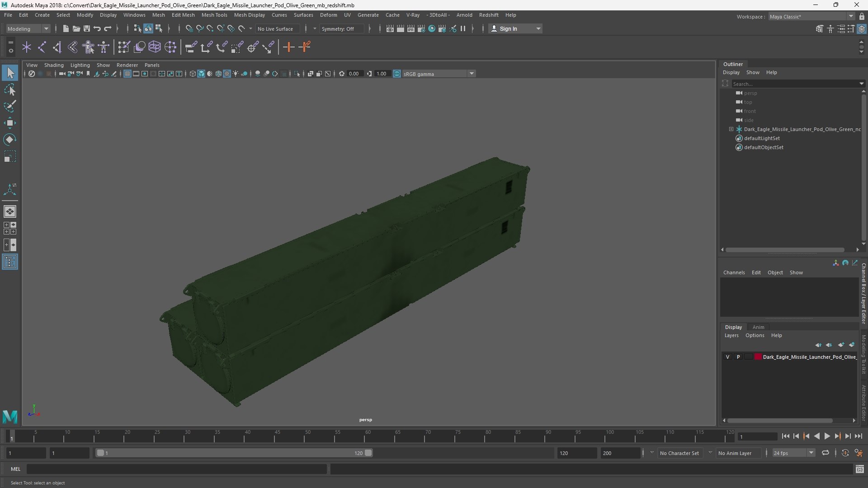Screen dimensions: 868x488
Task: Start IPR render icon
Action: (410, 28)
